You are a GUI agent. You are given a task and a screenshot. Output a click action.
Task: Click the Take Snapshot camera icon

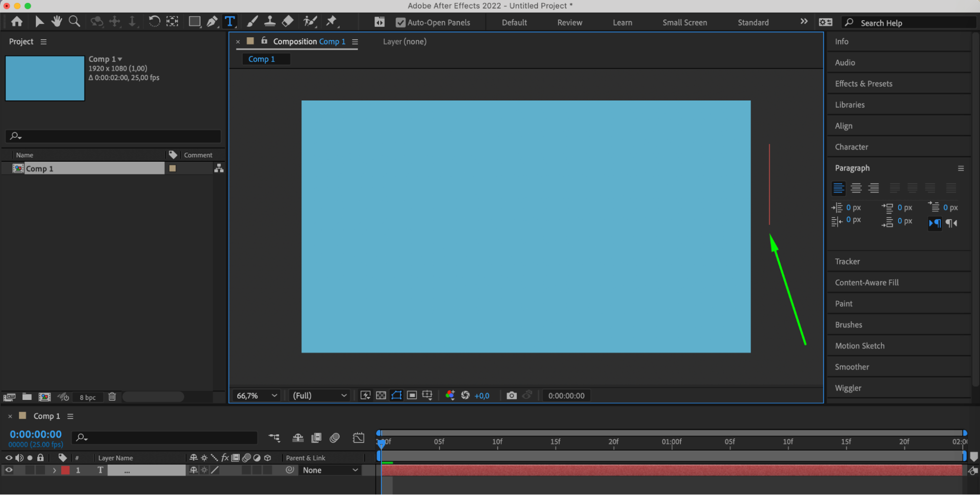tap(511, 396)
